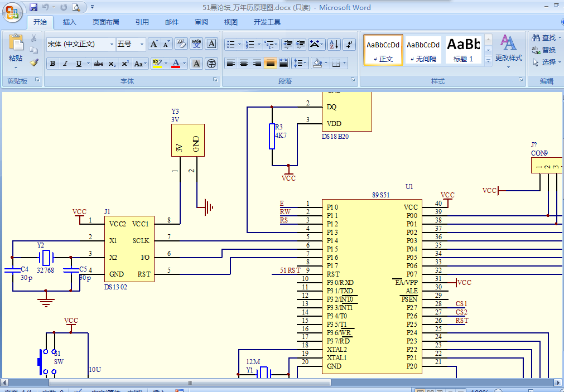Open the 视图 (View) tab
The image size is (564, 392).
(x=231, y=22)
